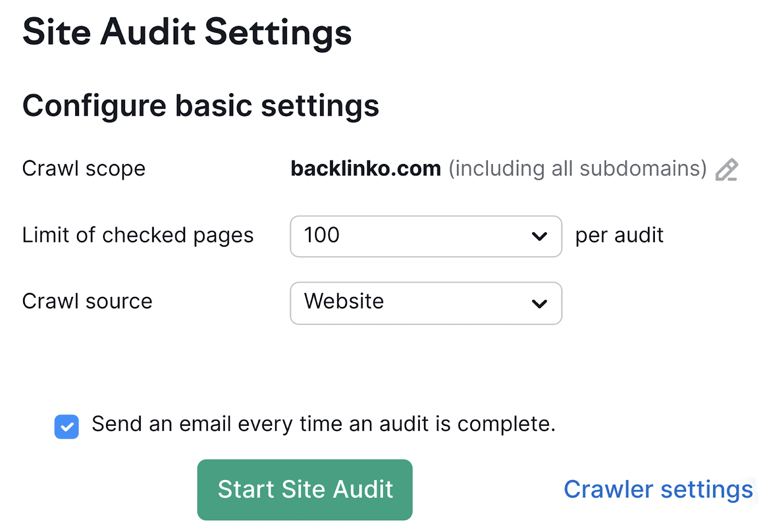Click the 'Crawl source' label

click(x=87, y=302)
